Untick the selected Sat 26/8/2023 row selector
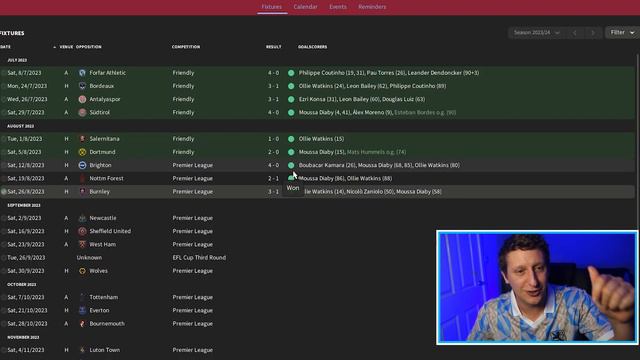The width and height of the screenshot is (640, 360). coord(3,191)
